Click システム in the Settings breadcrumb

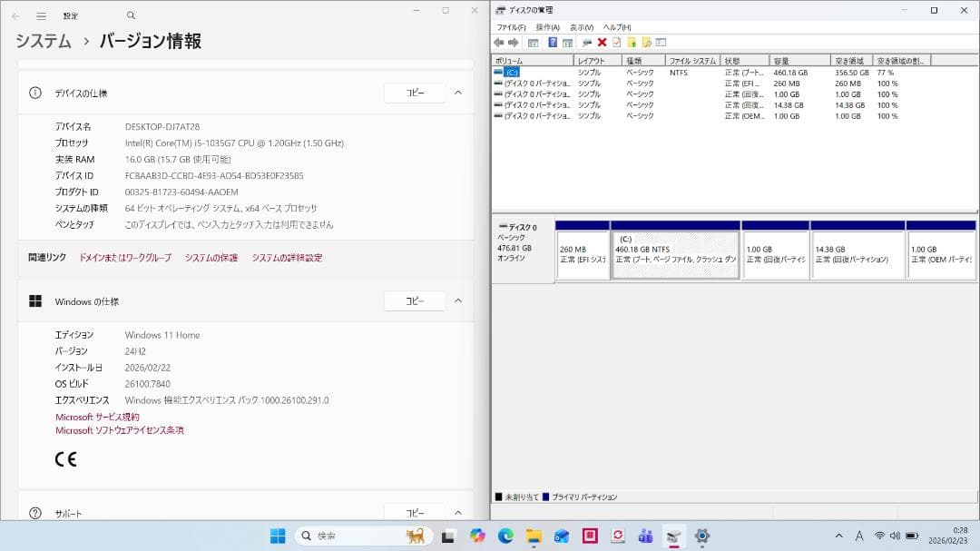(x=44, y=41)
